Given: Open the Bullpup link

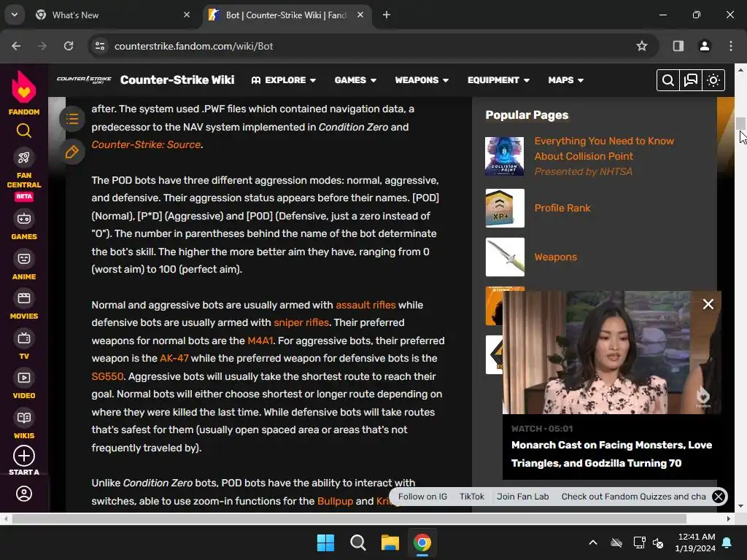Looking at the screenshot, I should tap(335, 501).
